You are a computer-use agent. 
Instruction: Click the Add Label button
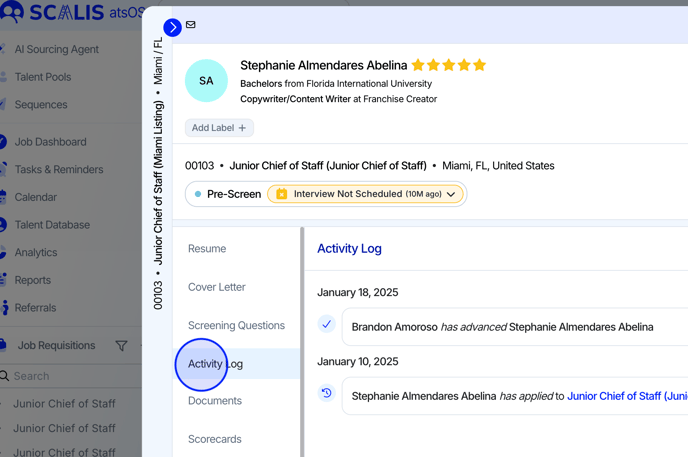coord(219,128)
